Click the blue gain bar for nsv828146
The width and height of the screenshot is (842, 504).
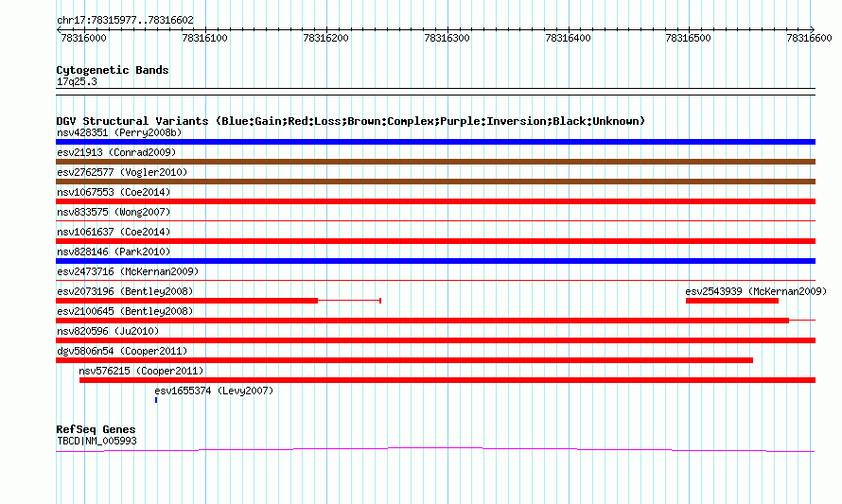pyautogui.click(x=435, y=261)
